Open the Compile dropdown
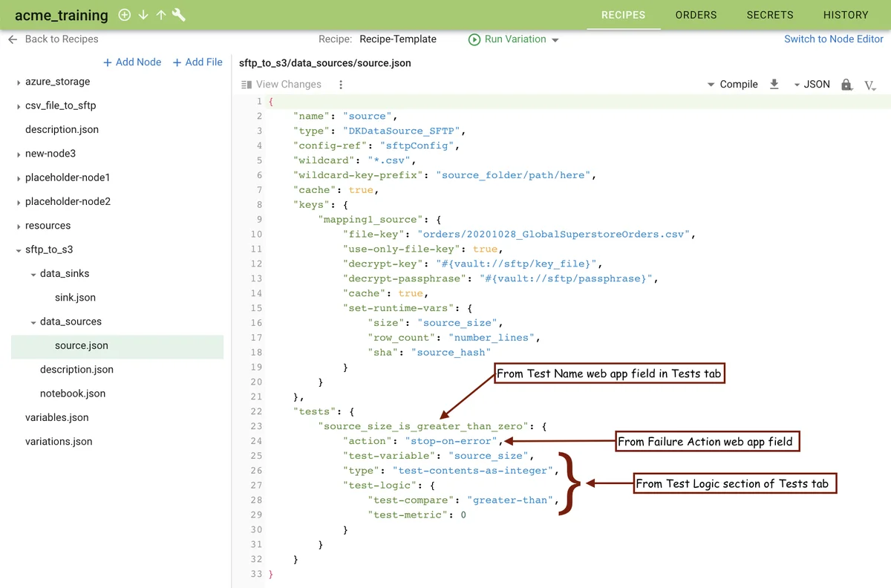The height and width of the screenshot is (588, 891). point(732,85)
